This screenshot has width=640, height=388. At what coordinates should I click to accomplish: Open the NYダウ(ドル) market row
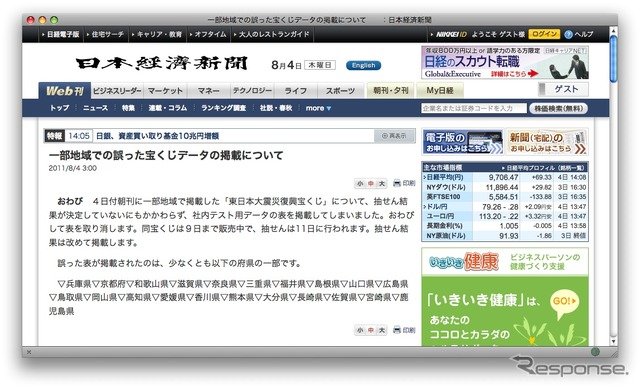tap(505, 187)
